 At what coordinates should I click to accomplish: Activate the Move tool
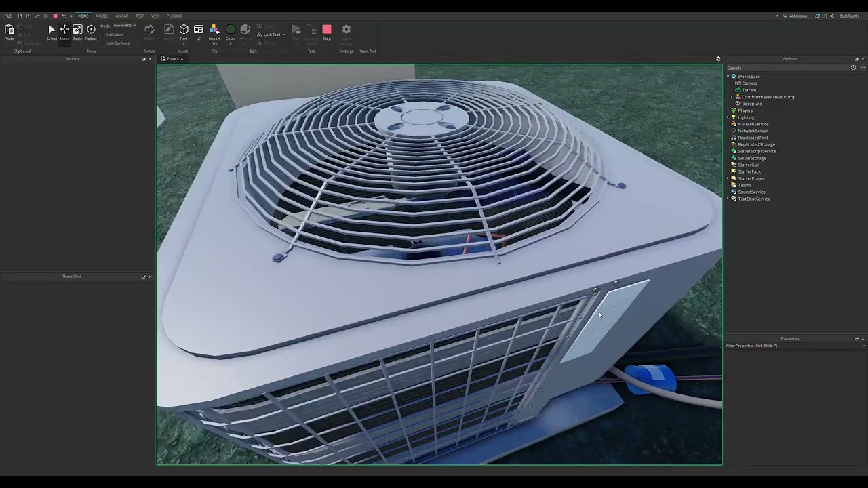64,32
